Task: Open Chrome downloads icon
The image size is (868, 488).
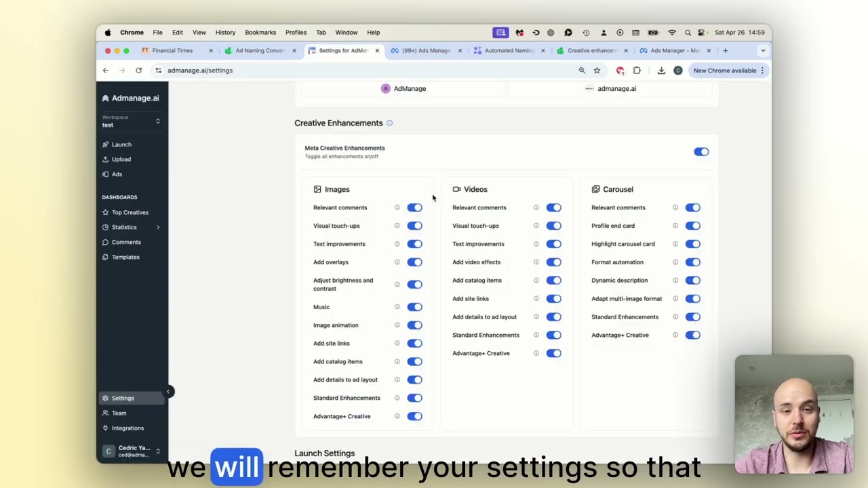Action: (x=661, y=70)
